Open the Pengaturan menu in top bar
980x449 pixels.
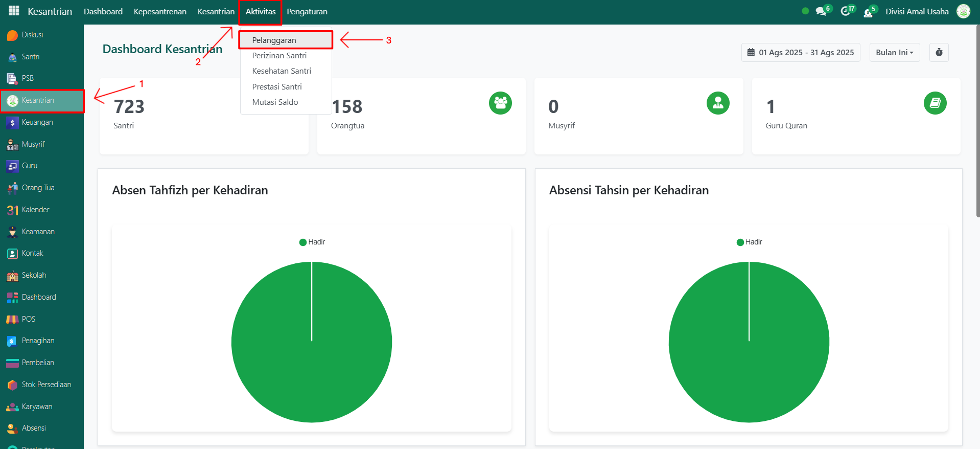[307, 11]
